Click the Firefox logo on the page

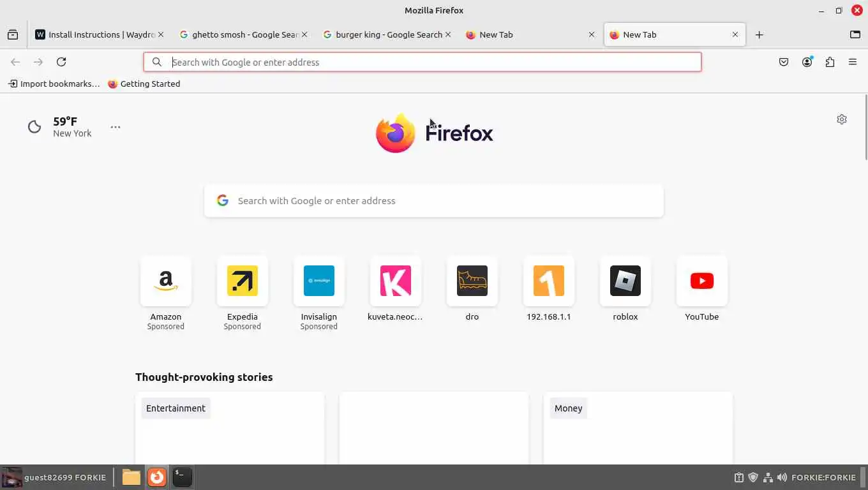tap(434, 133)
